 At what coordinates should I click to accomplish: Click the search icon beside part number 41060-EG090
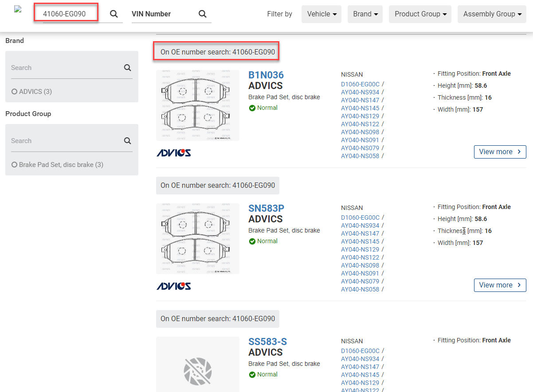[114, 14]
